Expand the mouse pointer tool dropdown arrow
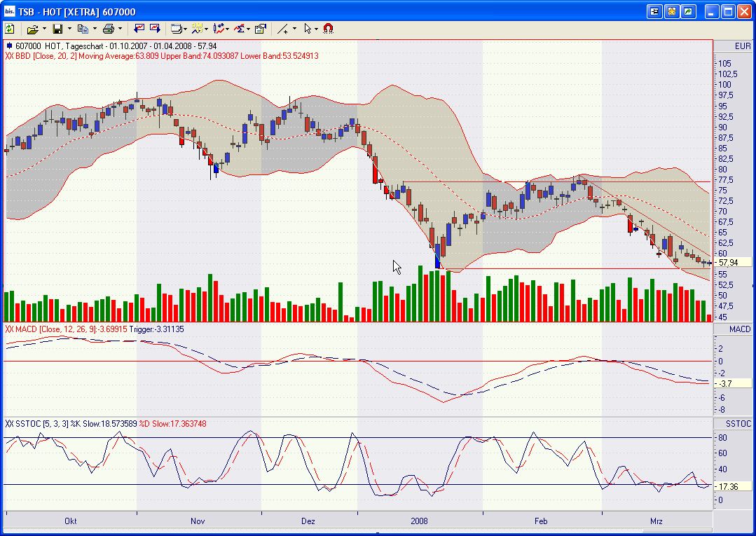 tap(317, 29)
